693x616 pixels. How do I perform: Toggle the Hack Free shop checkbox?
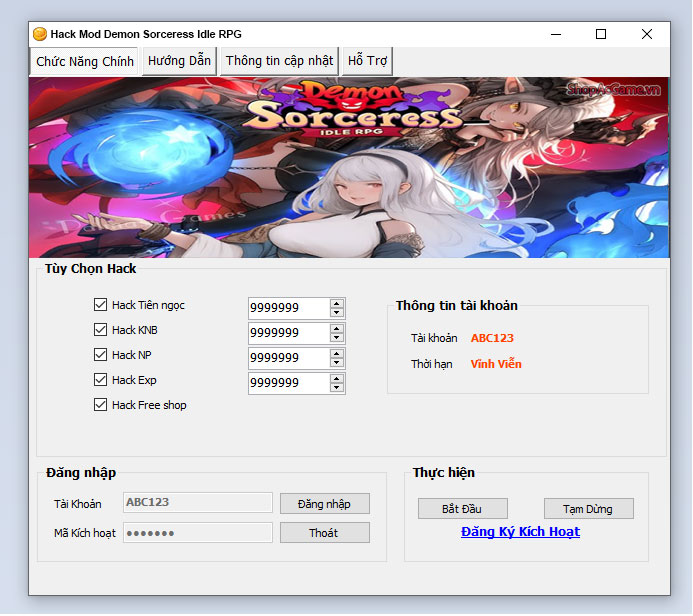coord(100,405)
